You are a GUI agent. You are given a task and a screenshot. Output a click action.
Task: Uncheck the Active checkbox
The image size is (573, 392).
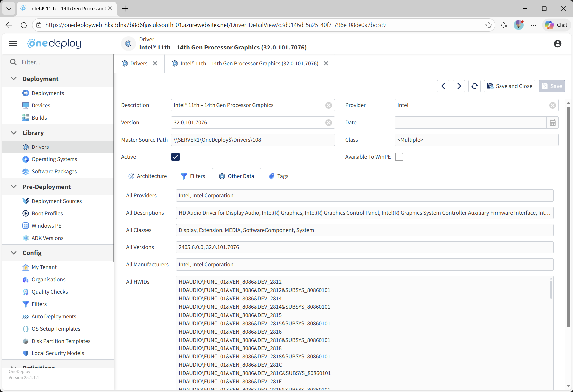coord(175,157)
